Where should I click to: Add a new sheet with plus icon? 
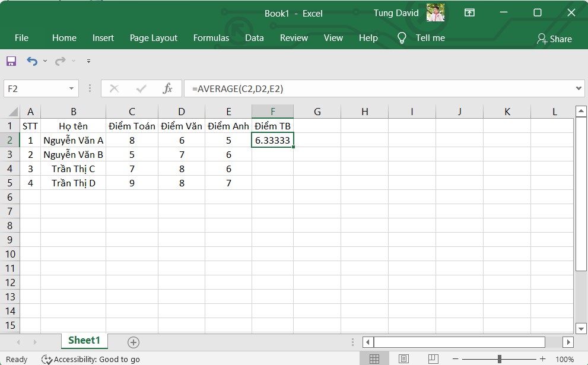134,342
